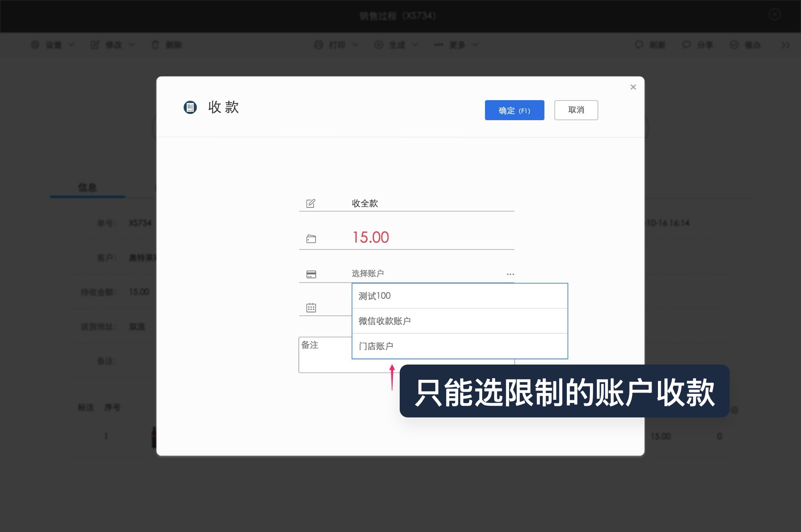Screen dimensions: 801x532
Task: Click the 取消 cancel button
Action: pos(576,110)
